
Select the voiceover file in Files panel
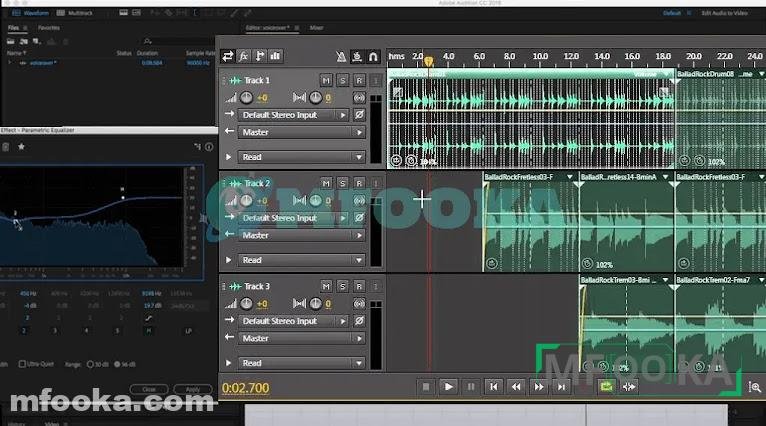pyautogui.click(x=43, y=63)
